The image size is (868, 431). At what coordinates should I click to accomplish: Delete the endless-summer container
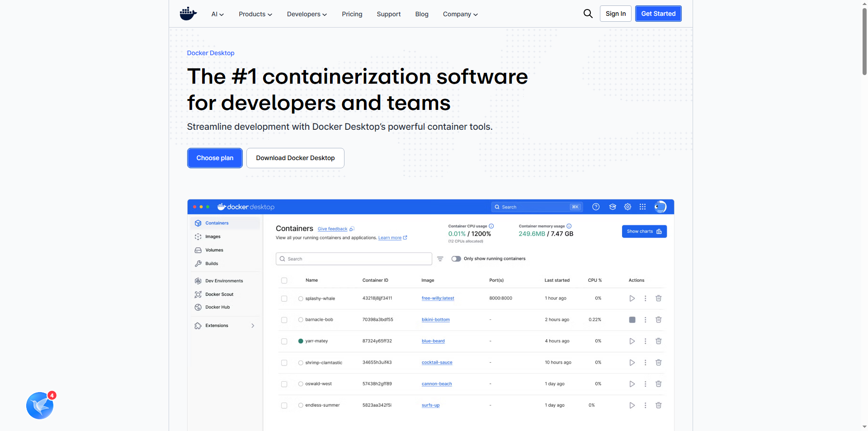pyautogui.click(x=659, y=405)
